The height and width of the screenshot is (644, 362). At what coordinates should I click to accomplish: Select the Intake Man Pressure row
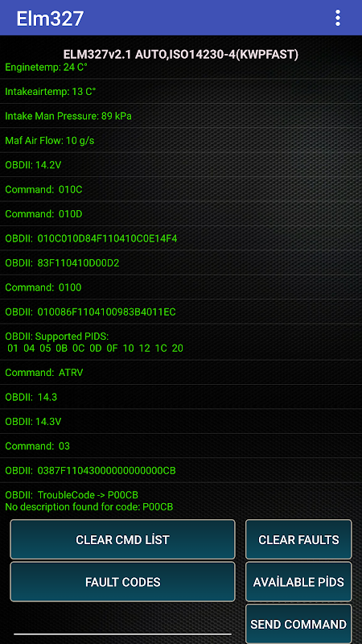tap(181, 116)
